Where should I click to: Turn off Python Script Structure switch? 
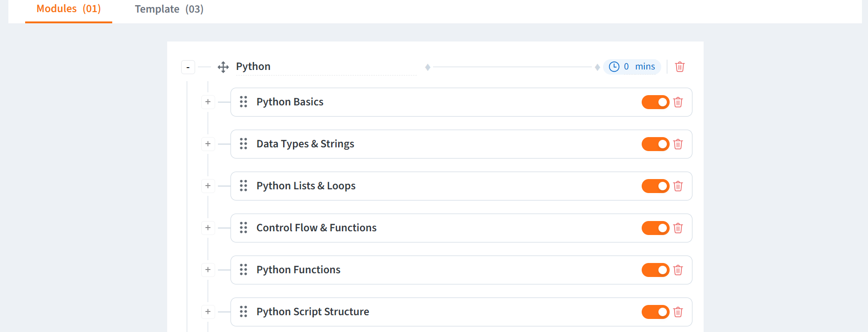point(655,312)
